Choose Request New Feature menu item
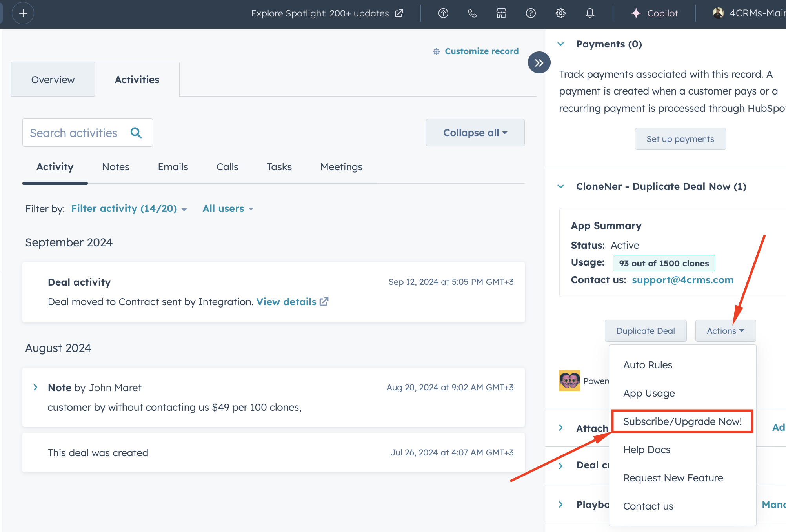786x532 pixels. point(673,478)
